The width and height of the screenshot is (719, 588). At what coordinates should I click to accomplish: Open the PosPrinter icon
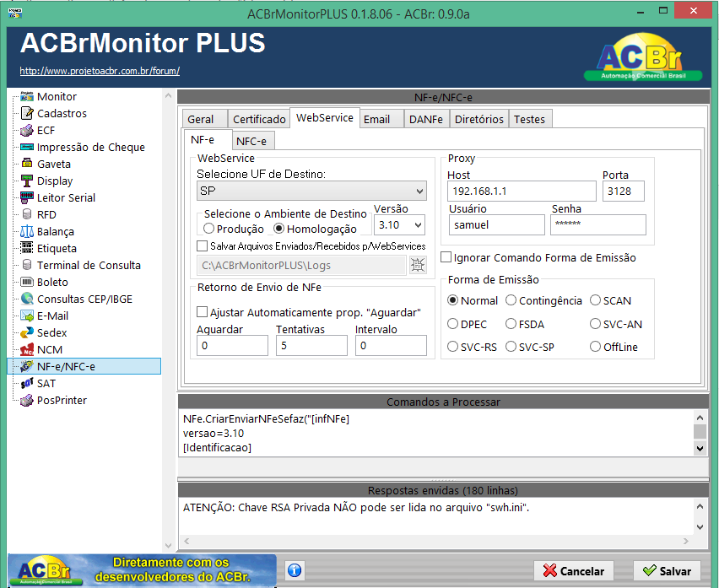[x=27, y=400]
